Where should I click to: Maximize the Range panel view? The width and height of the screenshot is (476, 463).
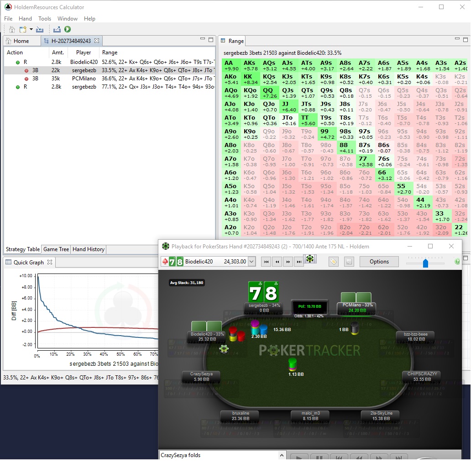[466, 39]
